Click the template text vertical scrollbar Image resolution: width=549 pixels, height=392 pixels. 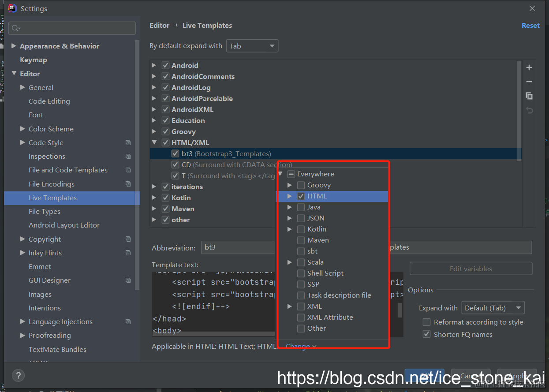tap(400, 310)
